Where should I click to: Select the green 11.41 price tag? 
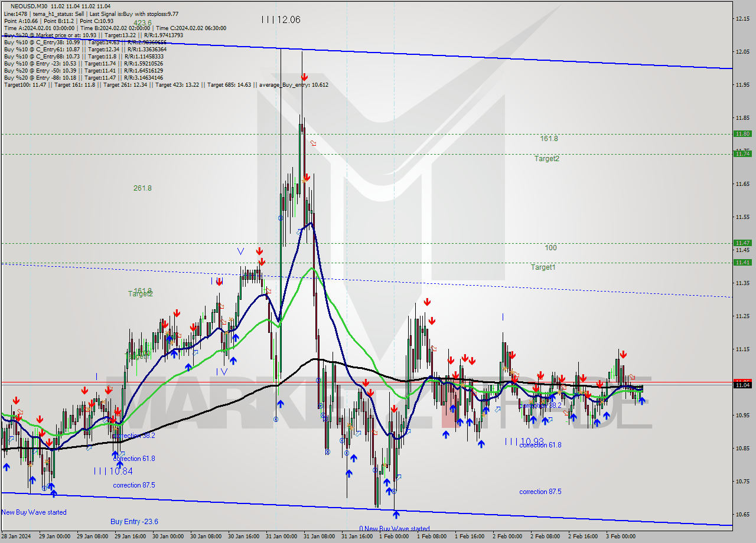click(742, 262)
